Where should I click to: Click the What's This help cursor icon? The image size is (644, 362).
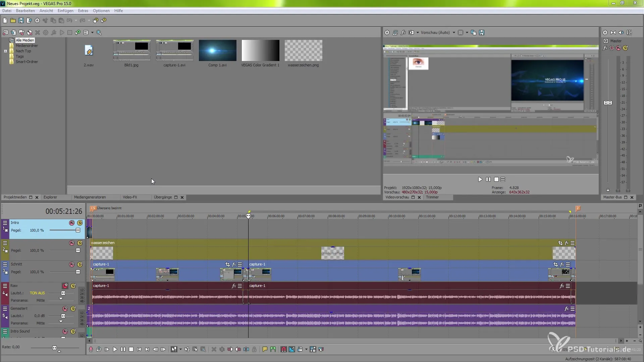[x=104, y=20]
